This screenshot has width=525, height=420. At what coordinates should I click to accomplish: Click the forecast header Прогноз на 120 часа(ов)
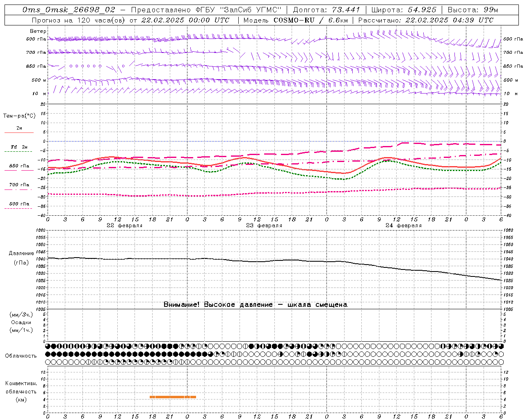pyautogui.click(x=78, y=20)
